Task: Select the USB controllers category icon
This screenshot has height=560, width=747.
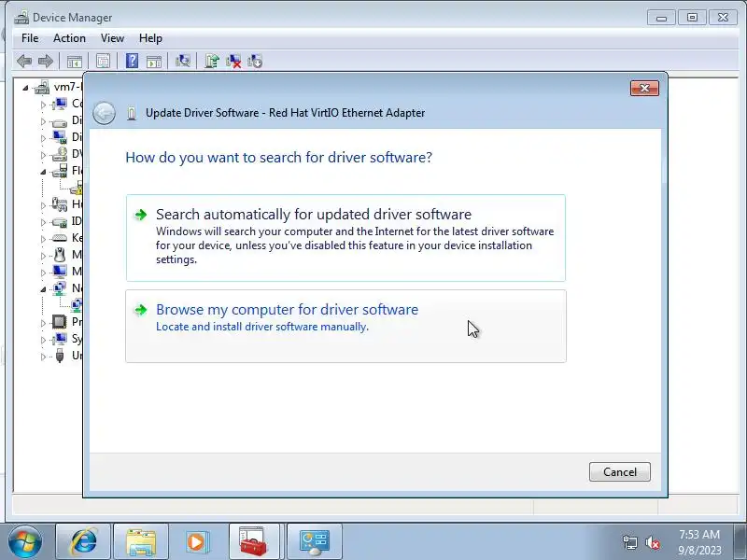Action: pyautogui.click(x=60, y=356)
